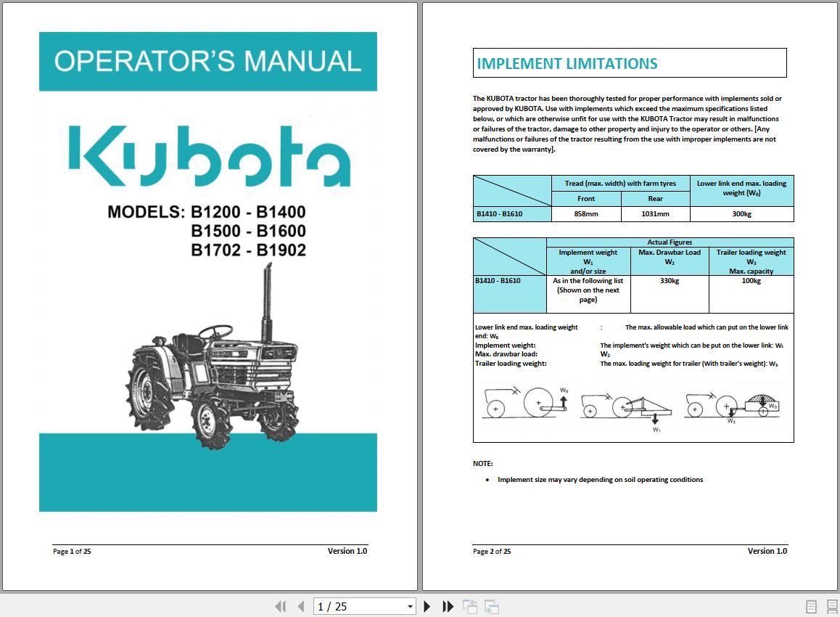Click the W3 trailer loading diagram

732,407
